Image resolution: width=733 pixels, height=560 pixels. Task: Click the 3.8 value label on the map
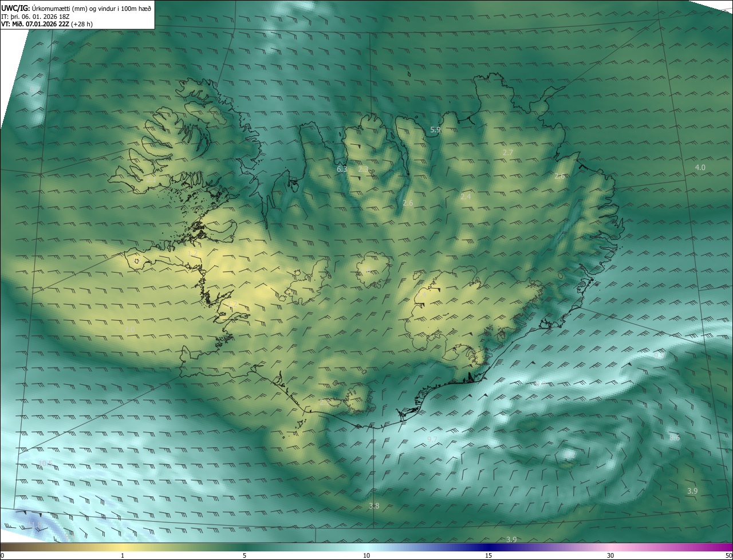pyautogui.click(x=374, y=506)
